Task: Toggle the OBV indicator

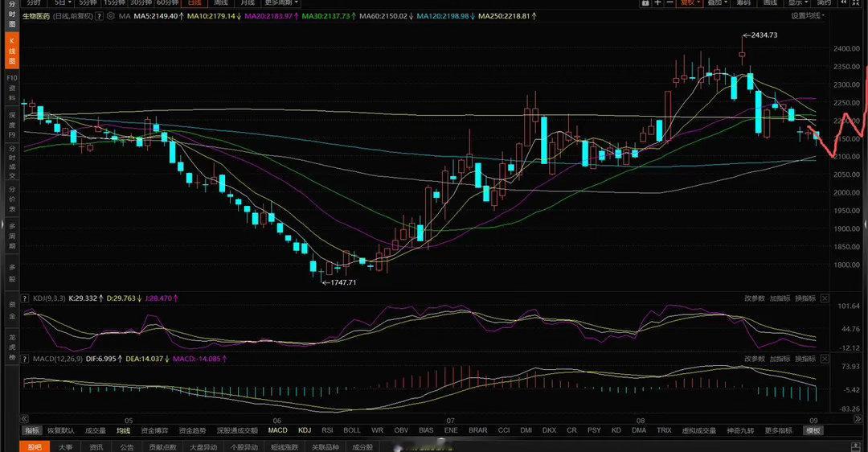Action: (401, 430)
